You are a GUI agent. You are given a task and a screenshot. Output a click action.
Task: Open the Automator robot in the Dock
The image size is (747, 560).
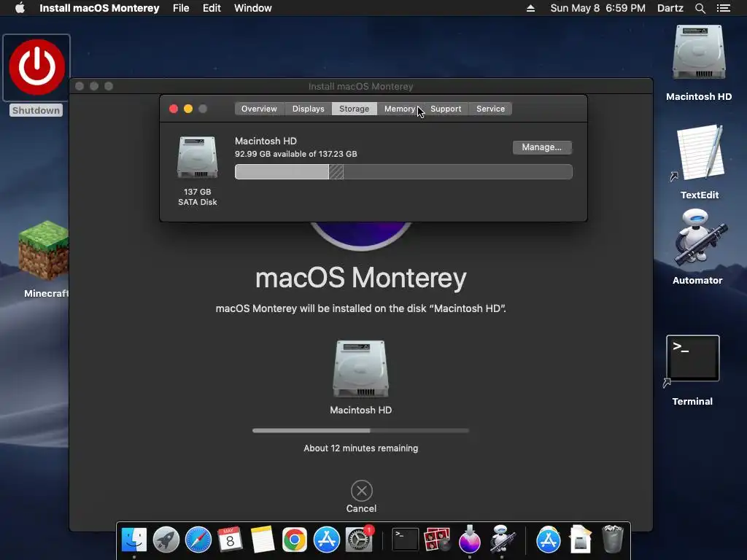(502, 540)
